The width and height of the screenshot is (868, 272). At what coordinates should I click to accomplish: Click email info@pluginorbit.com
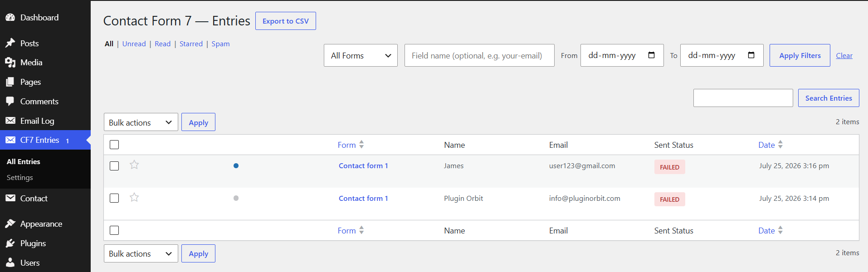585,199
